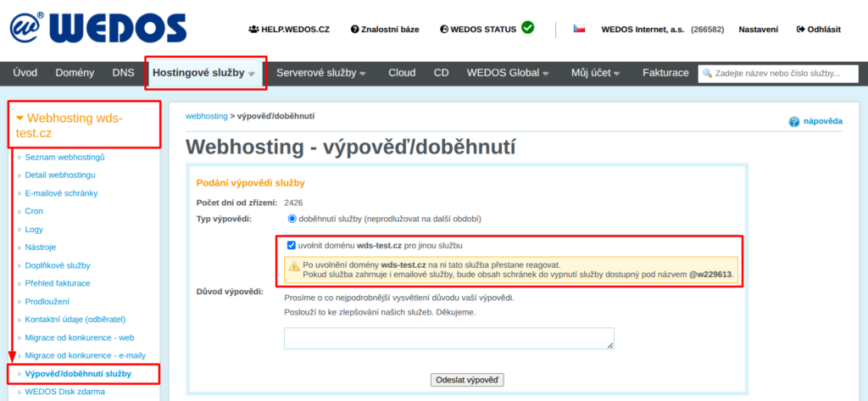The height and width of the screenshot is (401, 868).
Task: Open Kontaktní údaje (odběratel) in sidebar
Action: tap(75, 319)
